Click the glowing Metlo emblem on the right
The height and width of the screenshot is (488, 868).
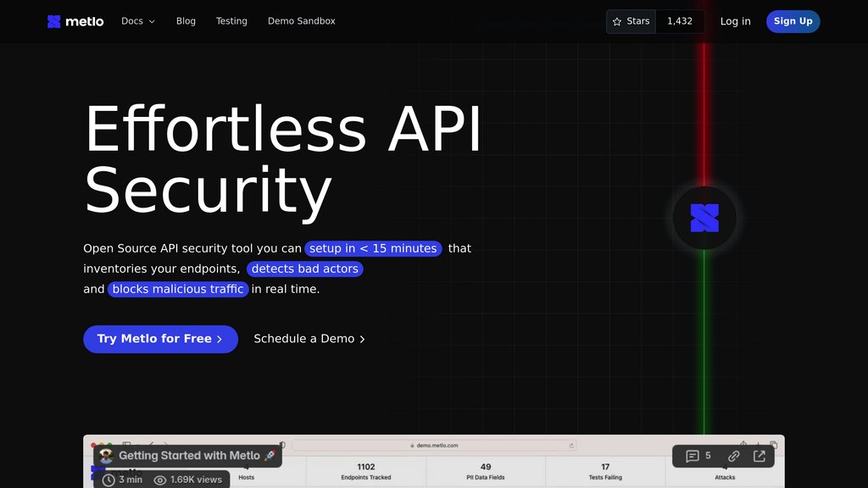coord(704,218)
